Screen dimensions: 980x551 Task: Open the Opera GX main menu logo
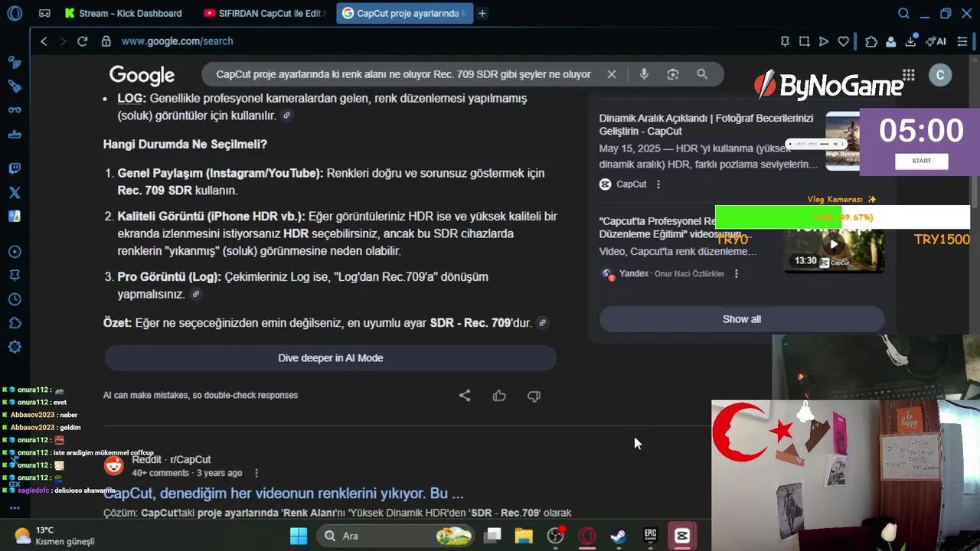(x=15, y=13)
